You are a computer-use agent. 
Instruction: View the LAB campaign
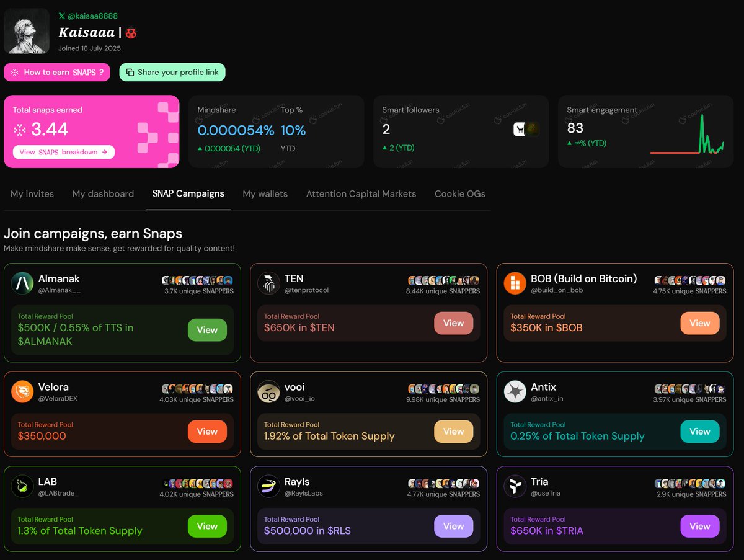[x=207, y=527]
